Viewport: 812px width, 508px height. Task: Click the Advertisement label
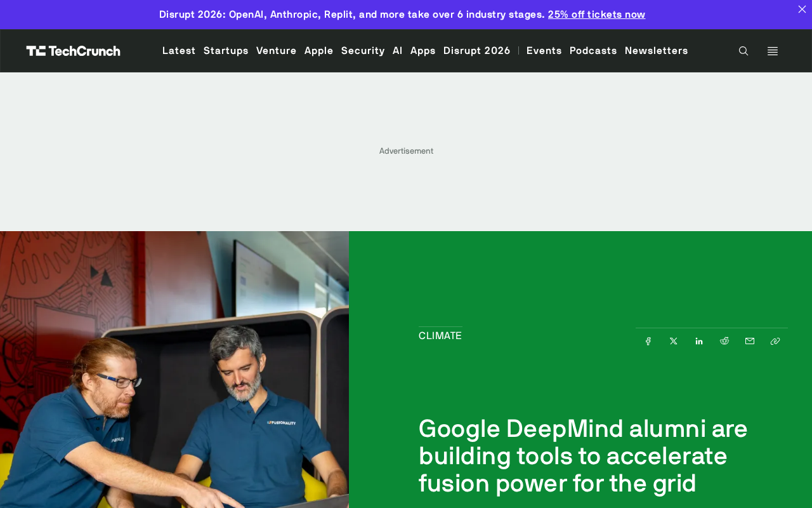pos(406,151)
